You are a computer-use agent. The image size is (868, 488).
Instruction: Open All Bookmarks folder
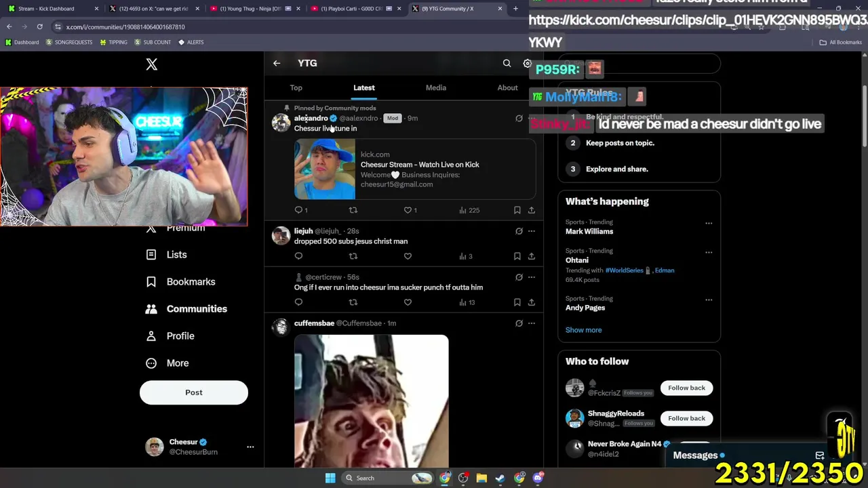point(841,42)
